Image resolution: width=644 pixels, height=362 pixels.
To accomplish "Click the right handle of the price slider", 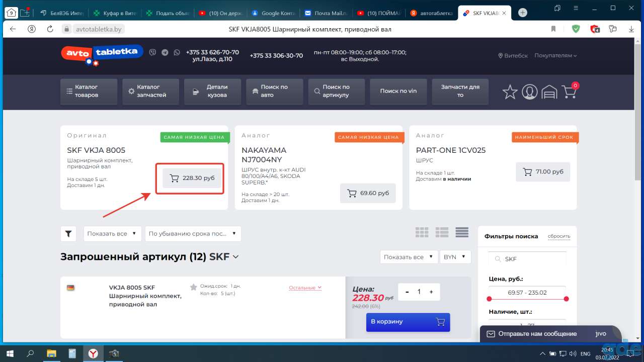I will pyautogui.click(x=566, y=299).
